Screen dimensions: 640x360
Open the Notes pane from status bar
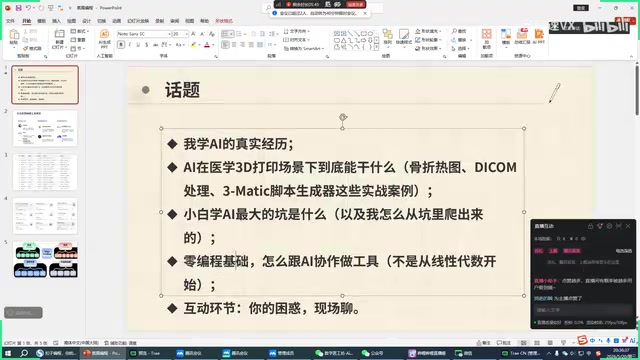(483, 343)
